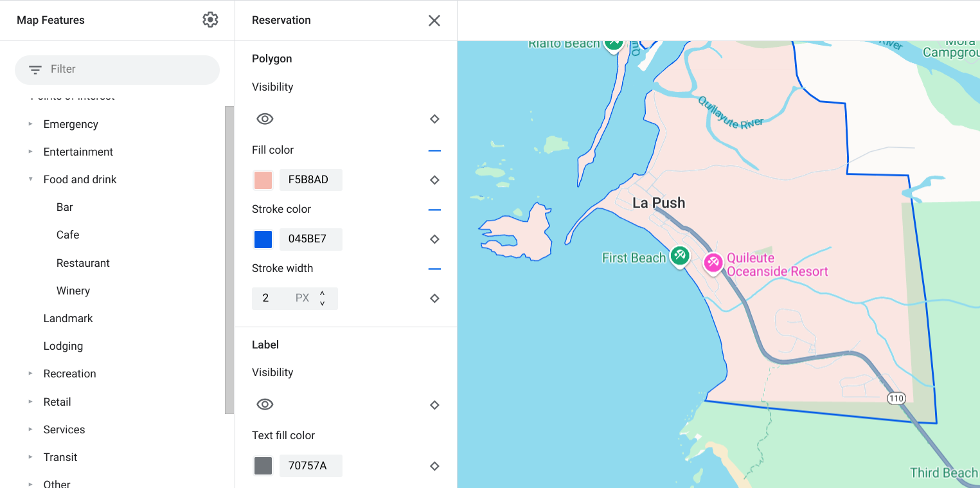
Task: Click the First Beach map marker
Action: point(680,256)
